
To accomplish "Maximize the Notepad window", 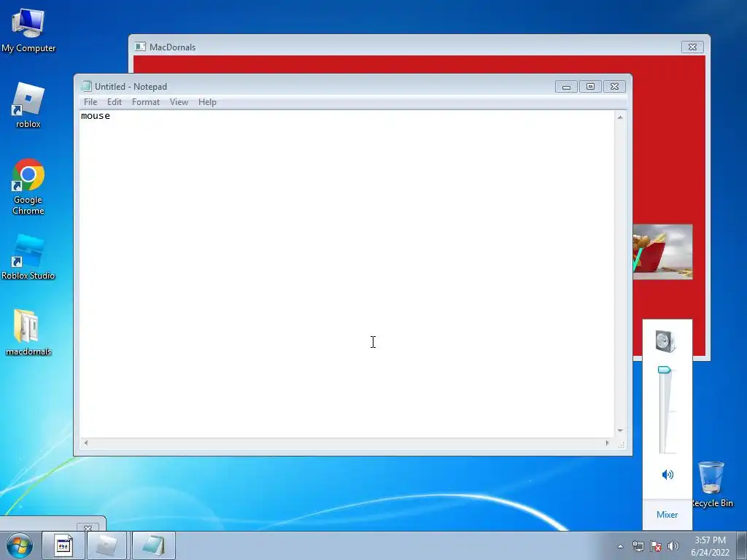I will click(590, 87).
